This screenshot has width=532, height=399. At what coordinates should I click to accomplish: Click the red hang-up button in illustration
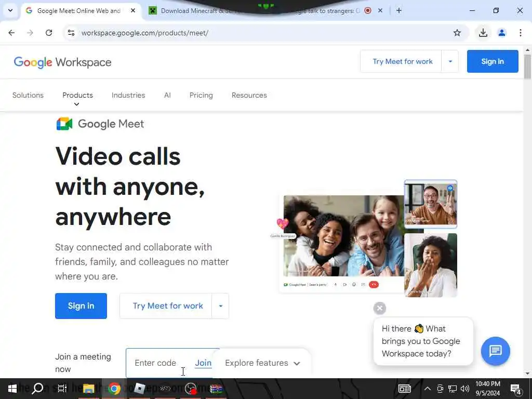click(374, 285)
